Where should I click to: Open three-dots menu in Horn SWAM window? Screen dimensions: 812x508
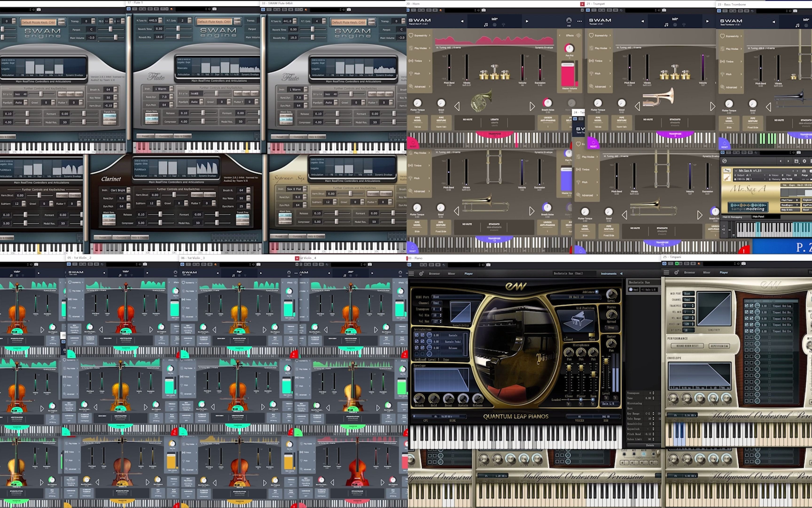(x=579, y=21)
